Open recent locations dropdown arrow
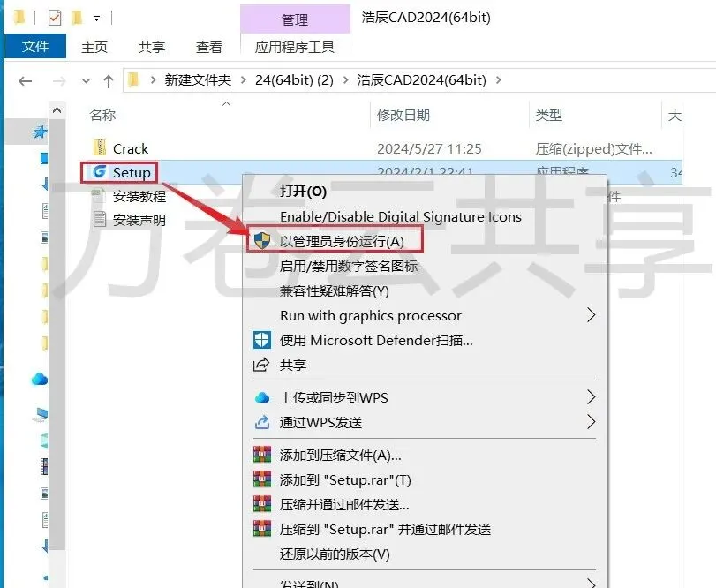 pos(86,81)
